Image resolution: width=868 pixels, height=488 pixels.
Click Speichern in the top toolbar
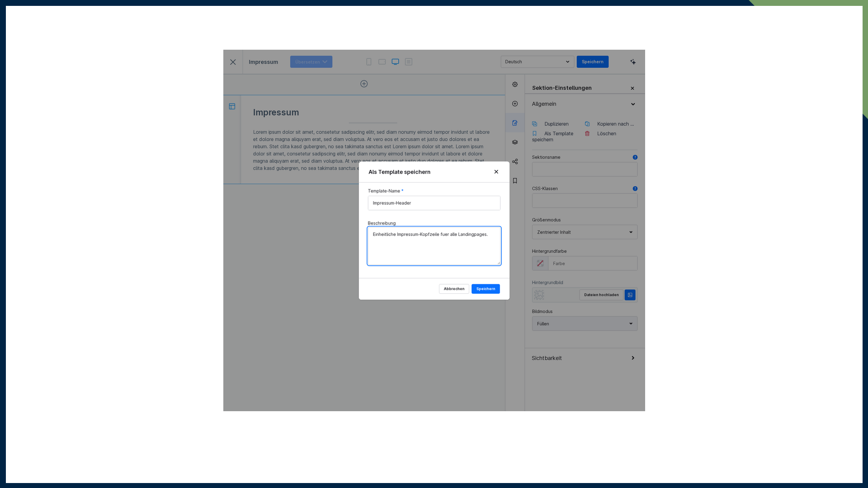click(593, 62)
